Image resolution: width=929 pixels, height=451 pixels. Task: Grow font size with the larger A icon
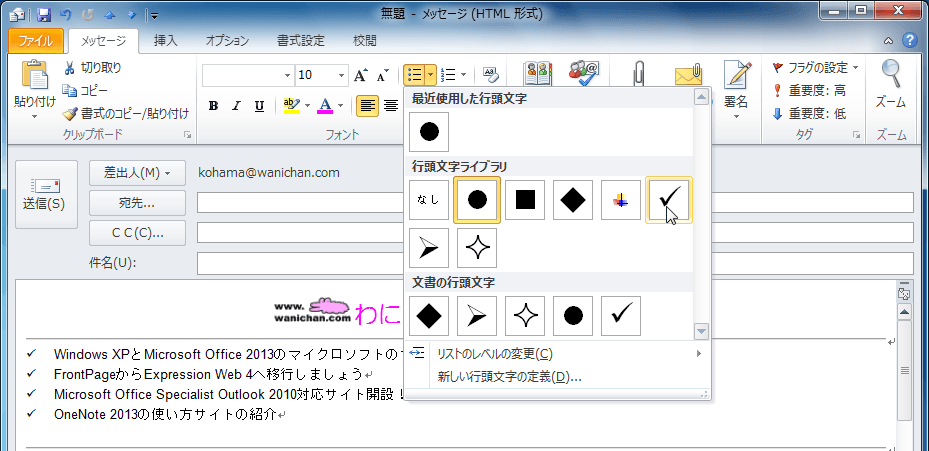(361, 75)
